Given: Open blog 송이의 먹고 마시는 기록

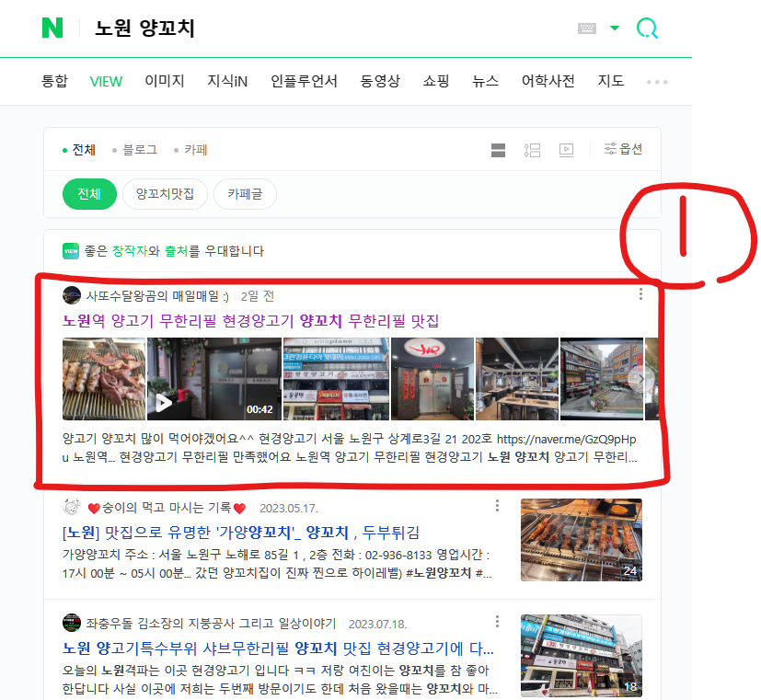Looking at the screenshot, I should (167, 508).
